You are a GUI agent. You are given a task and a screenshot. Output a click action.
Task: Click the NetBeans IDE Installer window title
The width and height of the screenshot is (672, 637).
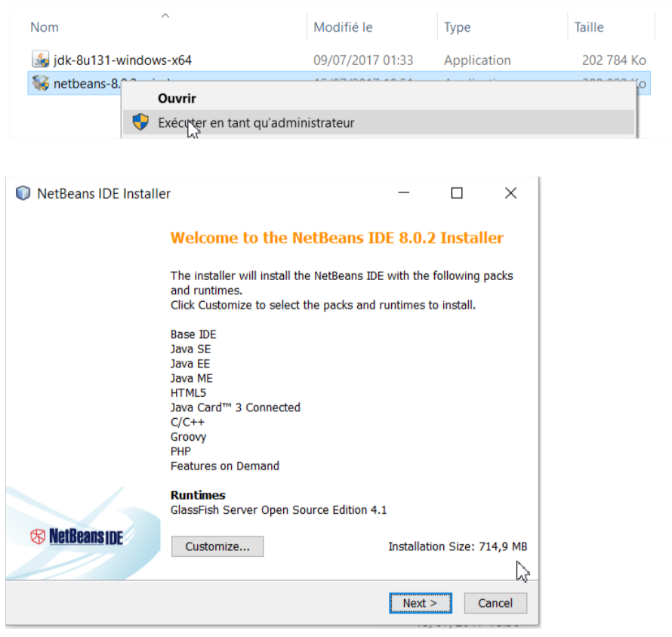click(x=103, y=194)
